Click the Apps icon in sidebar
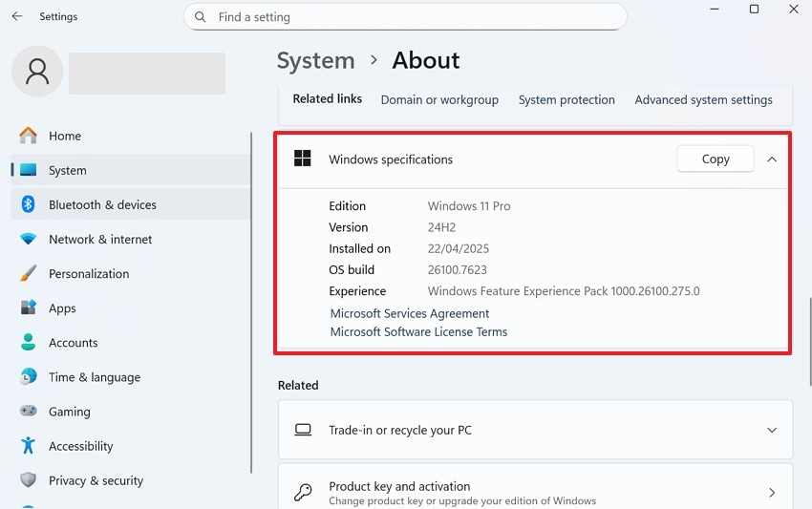812x509 pixels. (28, 308)
